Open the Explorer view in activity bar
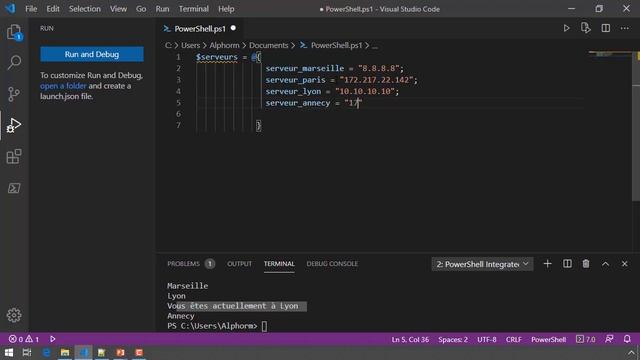This screenshot has height=360, width=640. [14, 32]
